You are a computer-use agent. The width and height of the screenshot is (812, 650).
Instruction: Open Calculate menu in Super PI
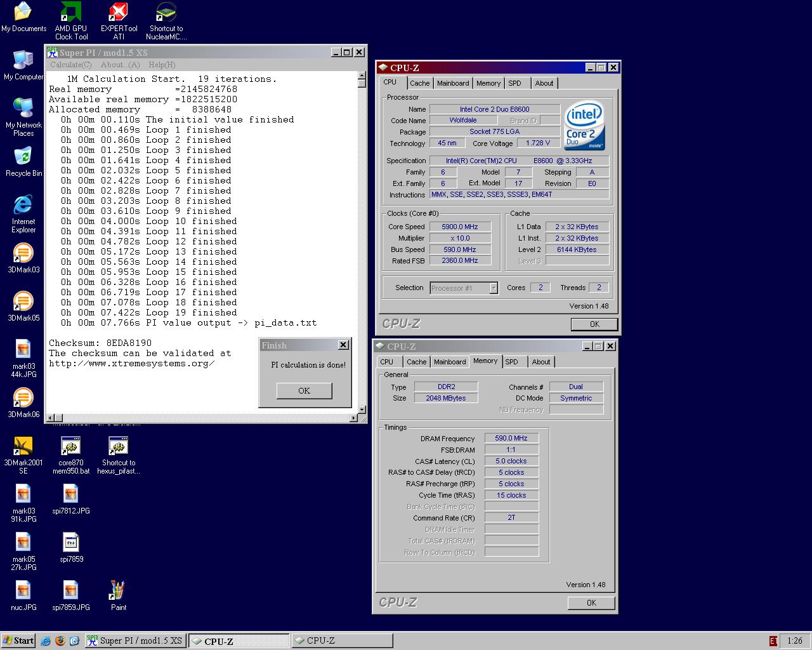point(70,65)
